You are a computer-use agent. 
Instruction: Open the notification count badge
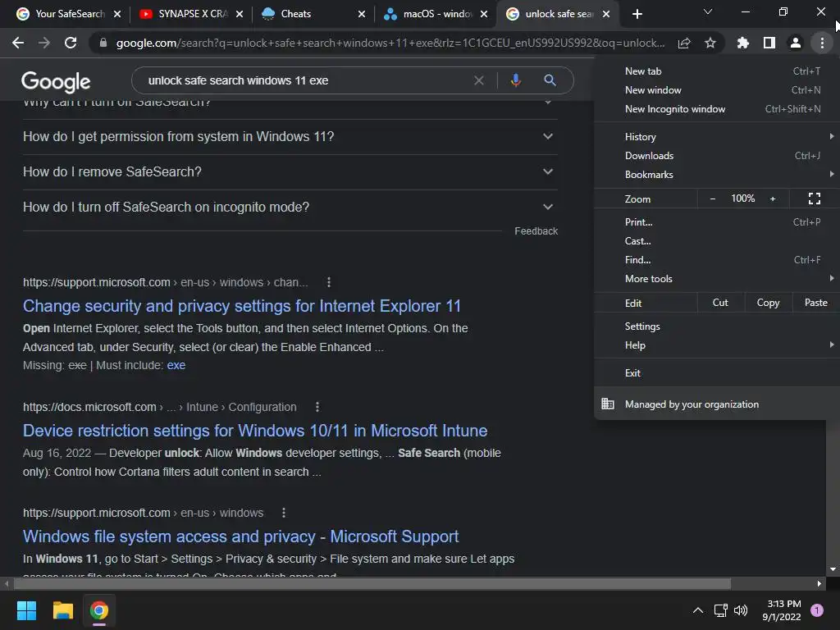click(817, 609)
